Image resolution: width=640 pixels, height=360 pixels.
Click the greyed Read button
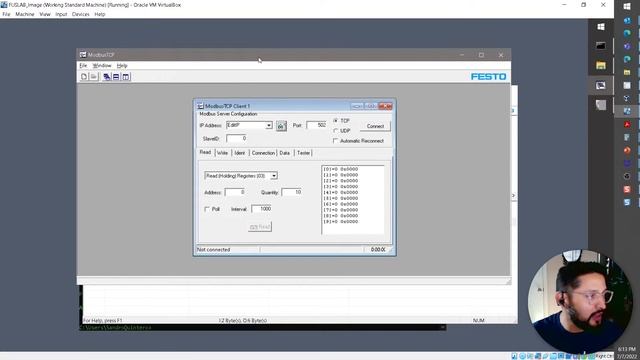point(260,227)
